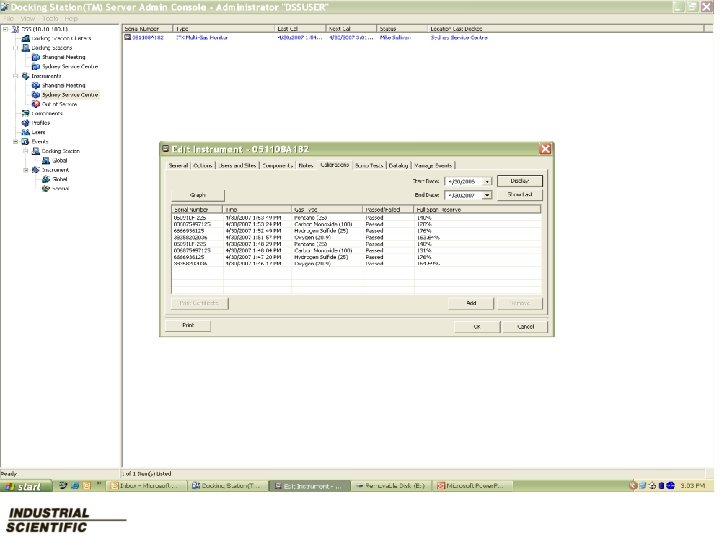The height and width of the screenshot is (540, 720).
Task: Click the Graph button
Action: pyautogui.click(x=198, y=195)
